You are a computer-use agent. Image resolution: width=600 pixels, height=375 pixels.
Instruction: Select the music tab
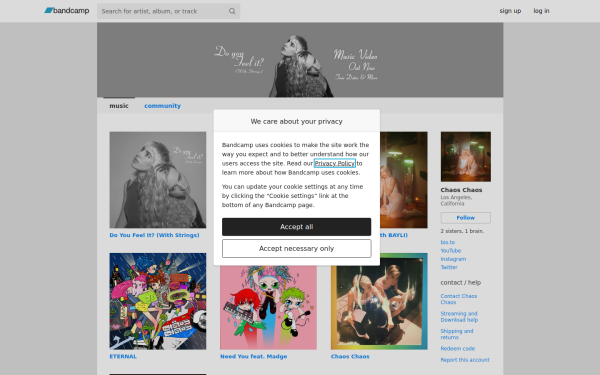click(119, 106)
